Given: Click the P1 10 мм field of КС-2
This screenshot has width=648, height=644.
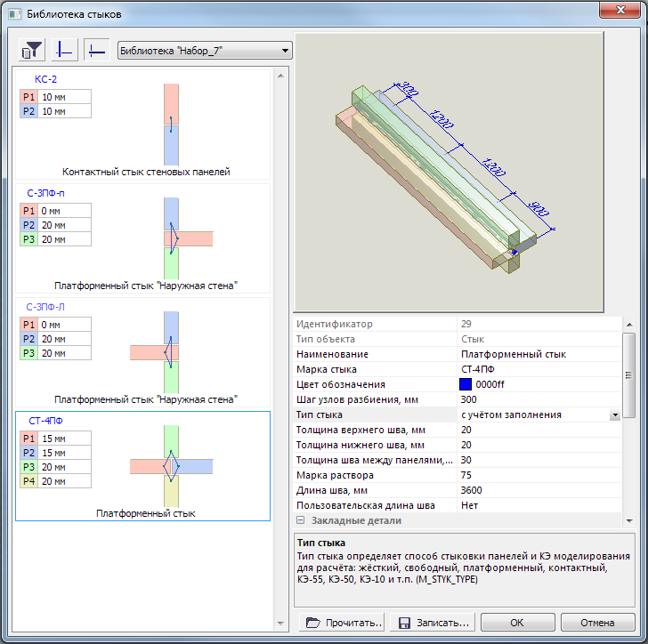Looking at the screenshot, I should (x=64, y=97).
